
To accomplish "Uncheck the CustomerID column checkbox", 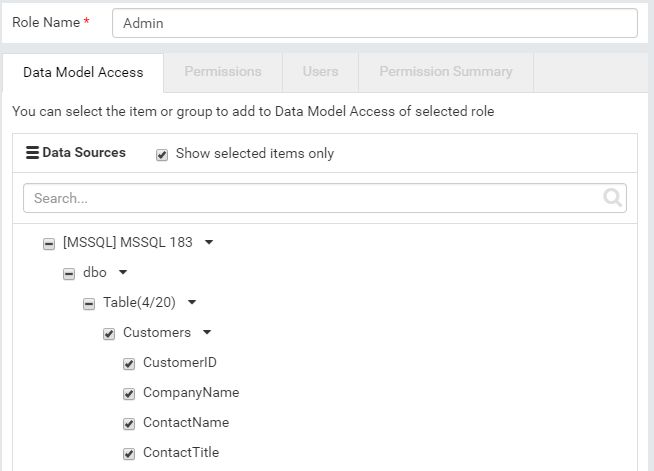I will click(x=129, y=364).
